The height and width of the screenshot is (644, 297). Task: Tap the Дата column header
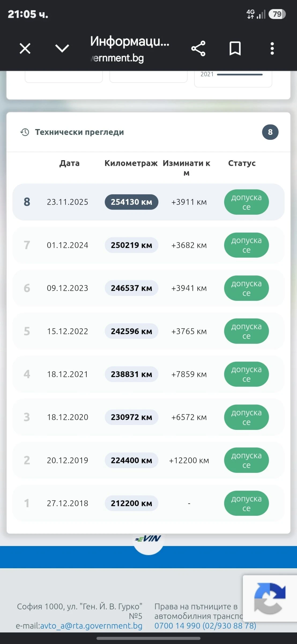pyautogui.click(x=69, y=163)
